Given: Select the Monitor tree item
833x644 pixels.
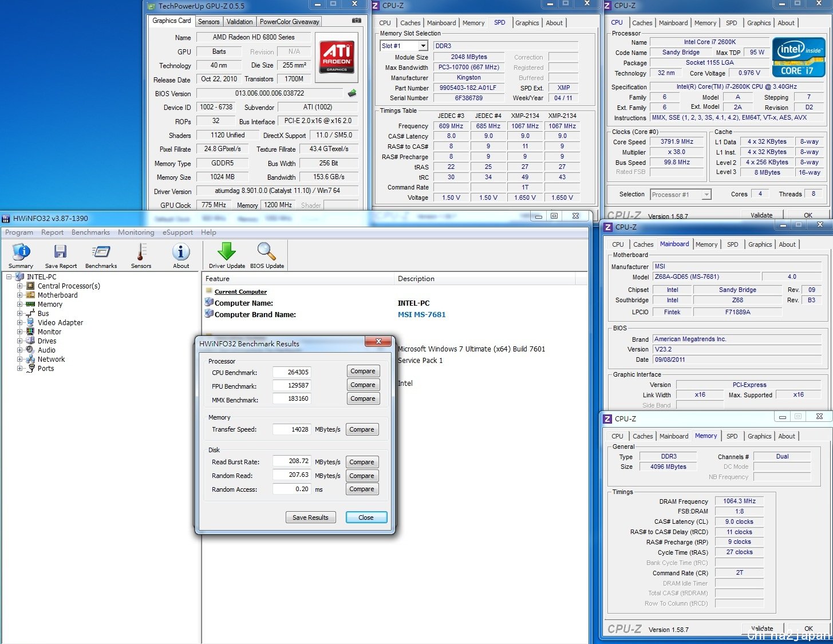Looking at the screenshot, I should pos(49,331).
